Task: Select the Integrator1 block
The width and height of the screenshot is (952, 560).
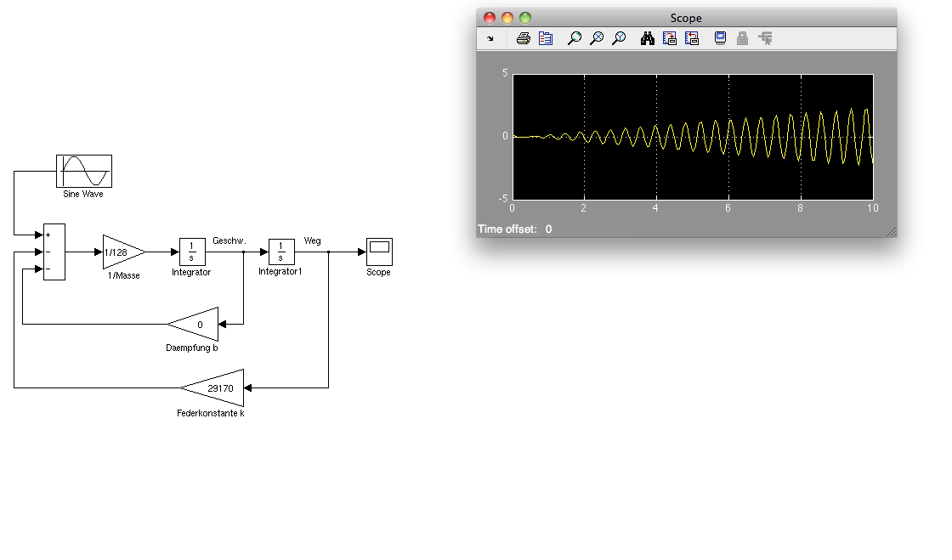Action: pos(281,252)
